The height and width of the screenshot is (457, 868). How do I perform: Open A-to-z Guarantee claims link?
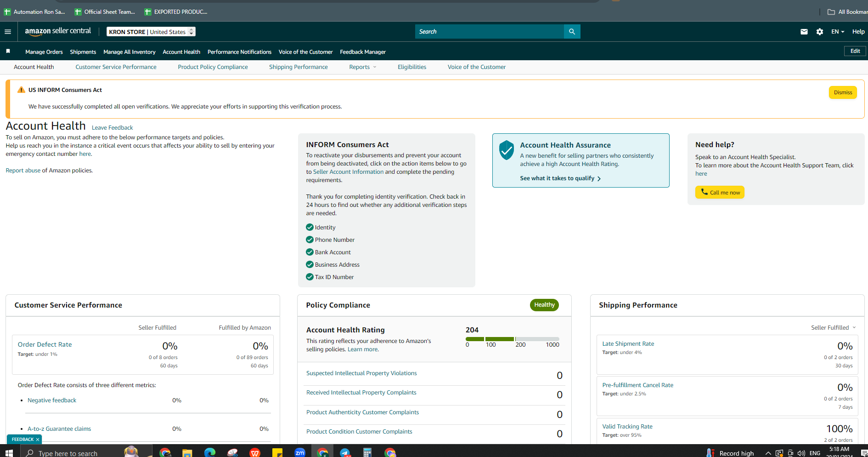click(59, 429)
